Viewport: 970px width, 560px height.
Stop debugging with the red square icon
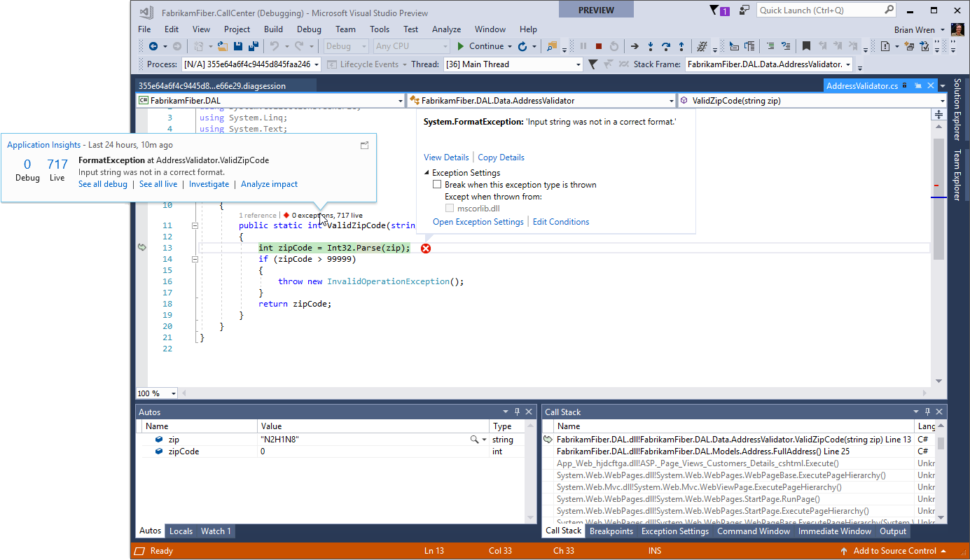[599, 46]
